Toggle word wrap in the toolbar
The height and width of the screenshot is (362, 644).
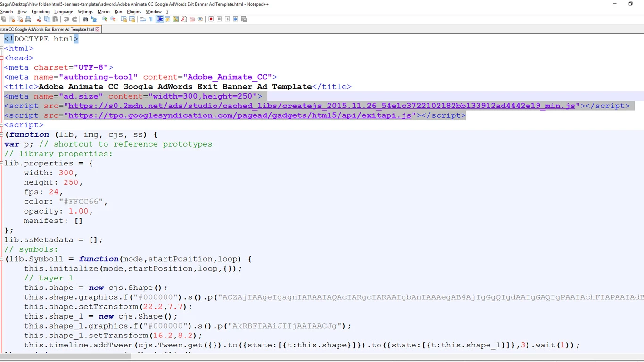click(143, 19)
